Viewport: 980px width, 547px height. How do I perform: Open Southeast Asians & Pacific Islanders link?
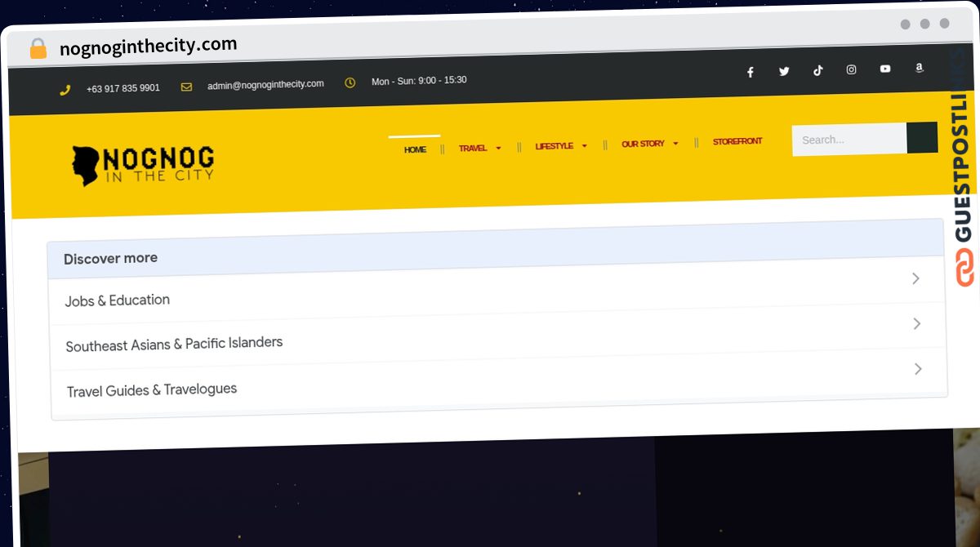coord(174,344)
